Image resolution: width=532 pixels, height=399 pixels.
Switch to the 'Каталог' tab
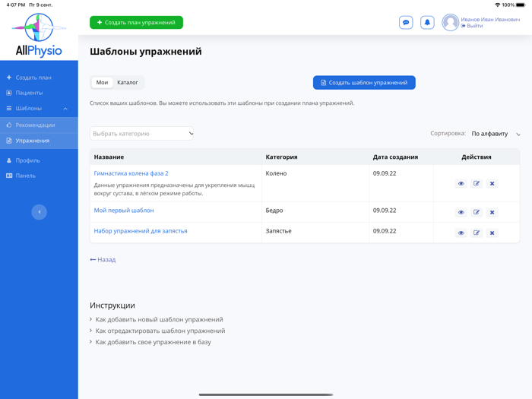tap(128, 82)
